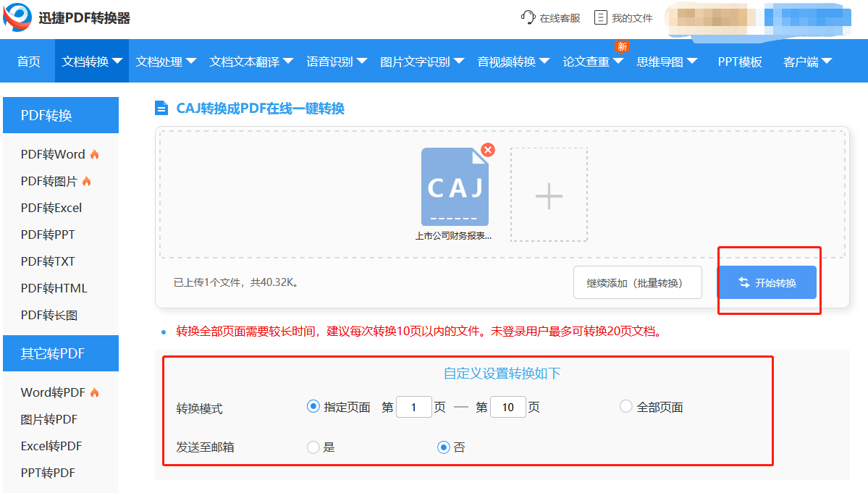Image resolution: width=868 pixels, height=493 pixels.
Task: Click the uploaded CAJ file thumbnail
Action: [x=455, y=185]
